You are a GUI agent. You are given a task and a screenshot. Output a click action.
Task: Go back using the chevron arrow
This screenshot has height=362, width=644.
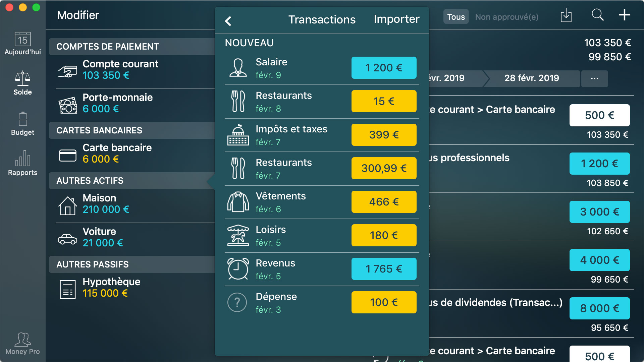click(228, 21)
